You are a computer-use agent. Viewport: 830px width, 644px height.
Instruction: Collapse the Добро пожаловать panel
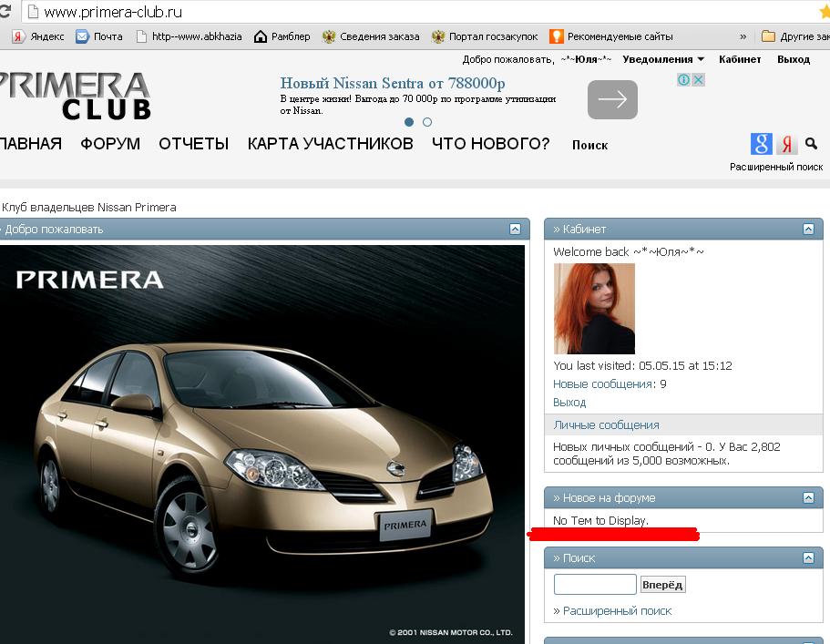[515, 230]
